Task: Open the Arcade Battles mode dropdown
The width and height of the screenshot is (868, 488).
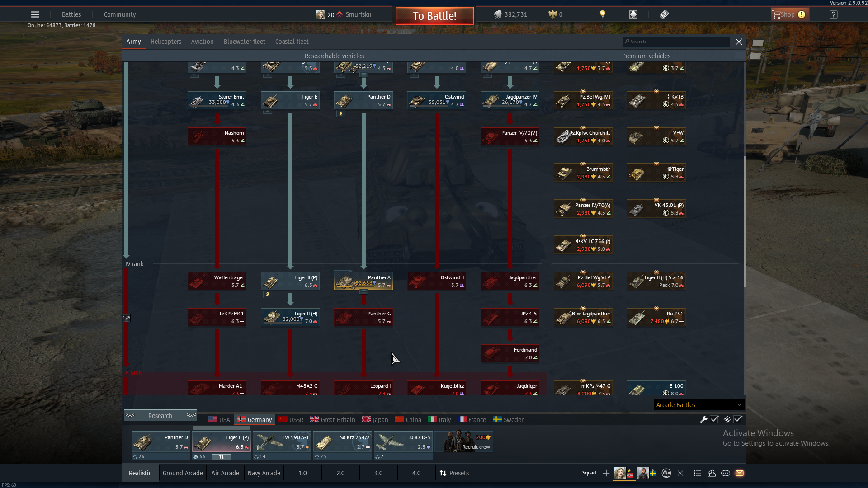Action: (699, 405)
